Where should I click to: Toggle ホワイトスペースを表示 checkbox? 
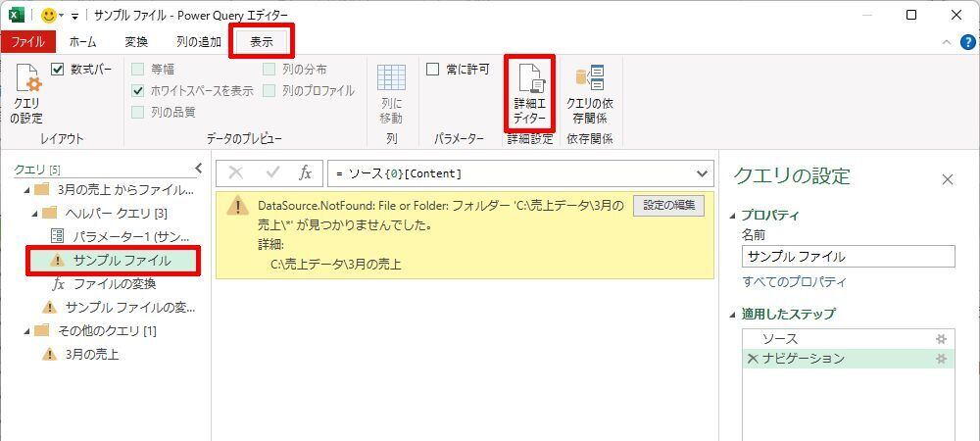[x=138, y=90]
